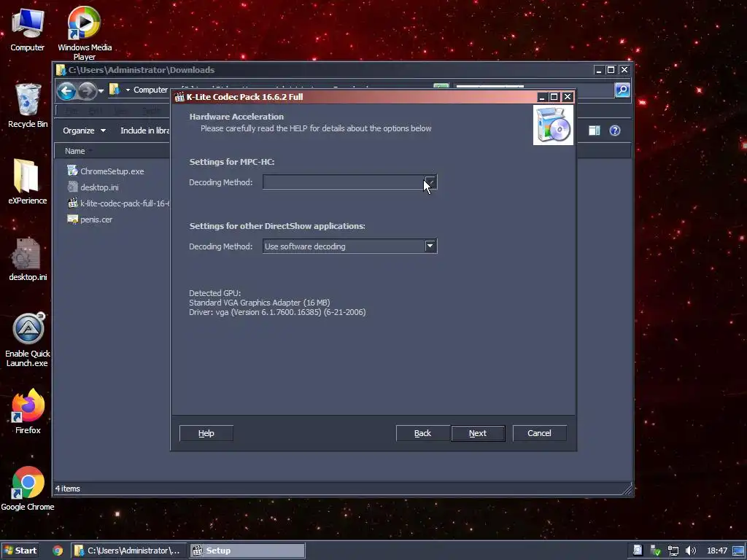747x560 pixels.
Task: Open the Explorer recent pages dropdown arrow
Action: (101, 90)
